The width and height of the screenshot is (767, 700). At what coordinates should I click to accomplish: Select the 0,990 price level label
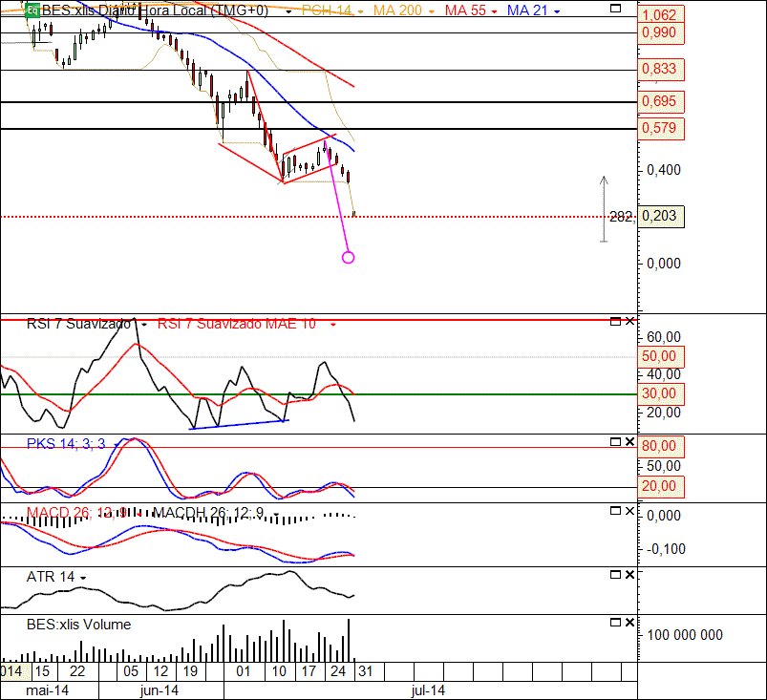(x=660, y=32)
